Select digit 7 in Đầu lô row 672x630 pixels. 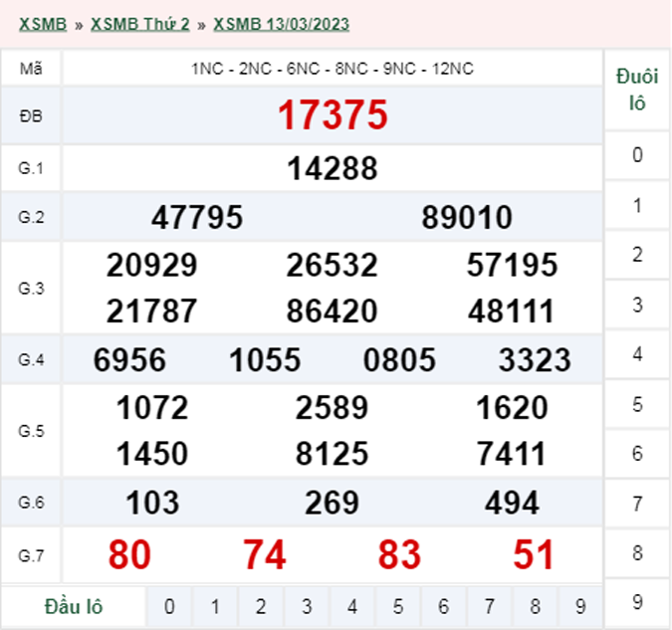click(490, 606)
